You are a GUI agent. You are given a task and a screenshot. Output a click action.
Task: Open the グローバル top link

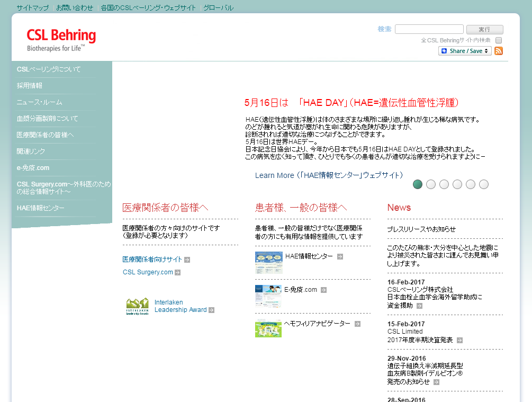pos(219,7)
